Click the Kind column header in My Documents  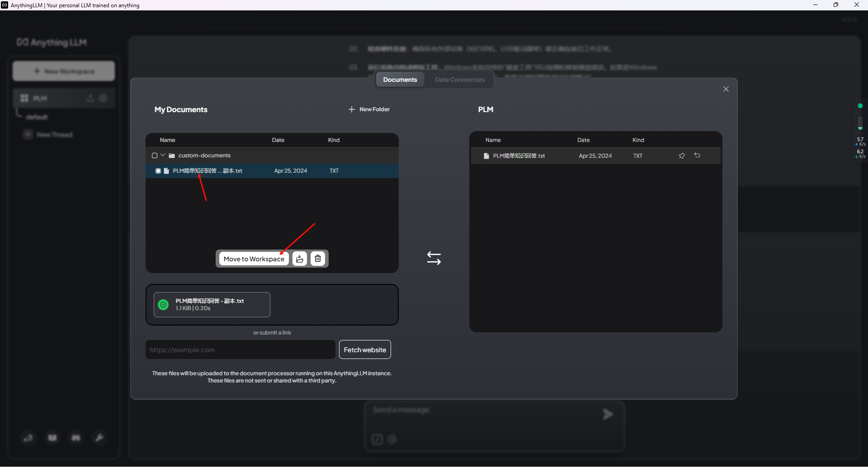pyautogui.click(x=334, y=140)
